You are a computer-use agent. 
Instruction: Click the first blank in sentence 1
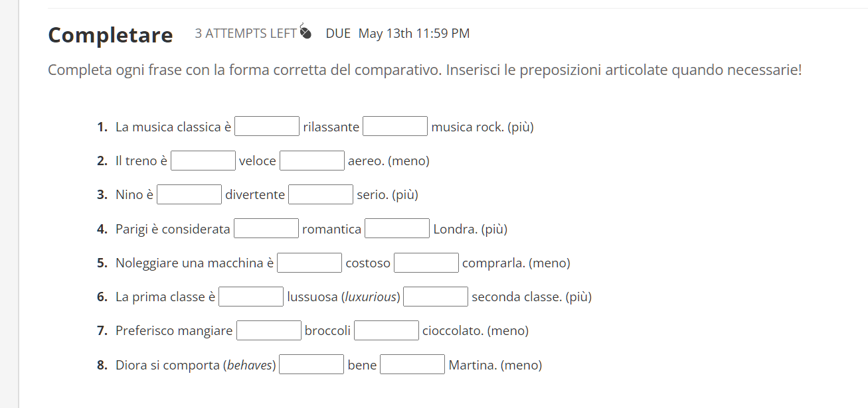(266, 125)
